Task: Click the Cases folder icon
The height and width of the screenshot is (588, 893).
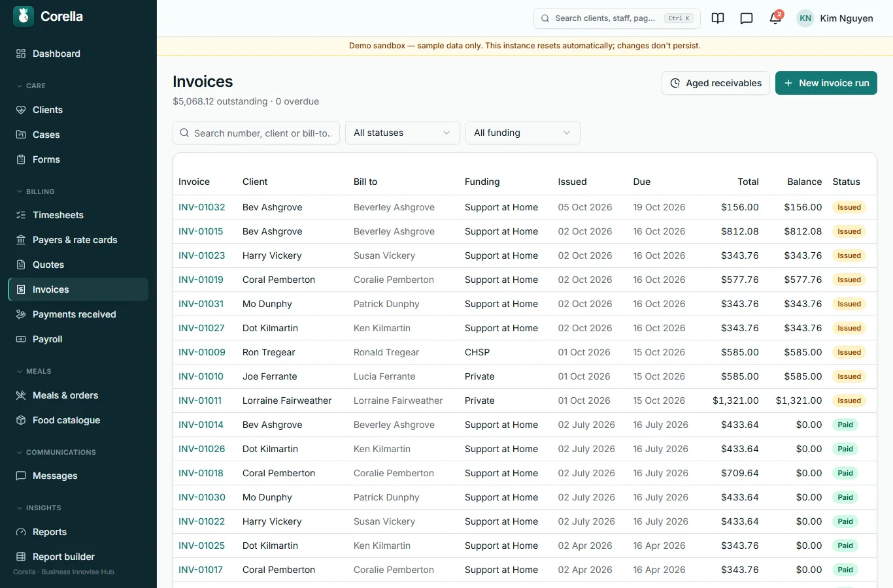Action: [21, 135]
